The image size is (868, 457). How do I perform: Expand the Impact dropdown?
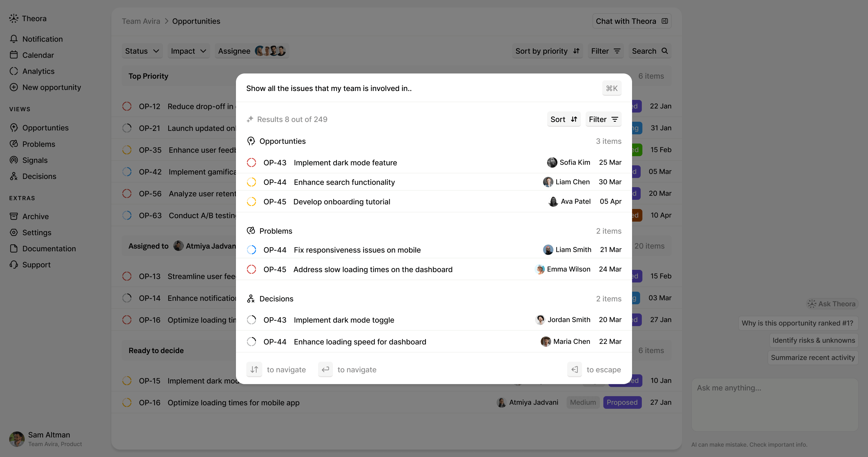pyautogui.click(x=188, y=51)
